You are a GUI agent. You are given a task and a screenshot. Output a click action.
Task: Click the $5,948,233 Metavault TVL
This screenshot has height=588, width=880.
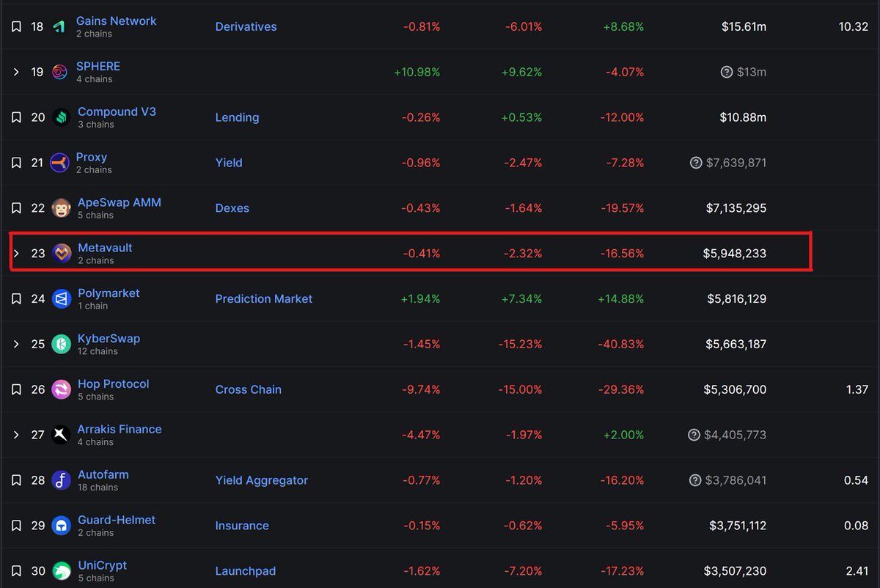point(735,254)
